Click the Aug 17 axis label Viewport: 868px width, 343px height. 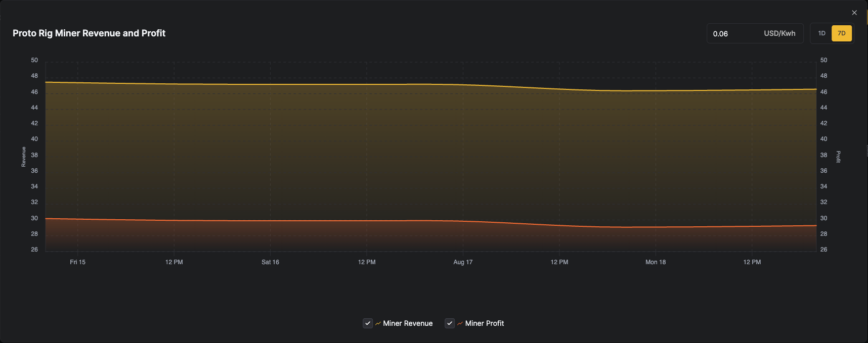(x=463, y=262)
